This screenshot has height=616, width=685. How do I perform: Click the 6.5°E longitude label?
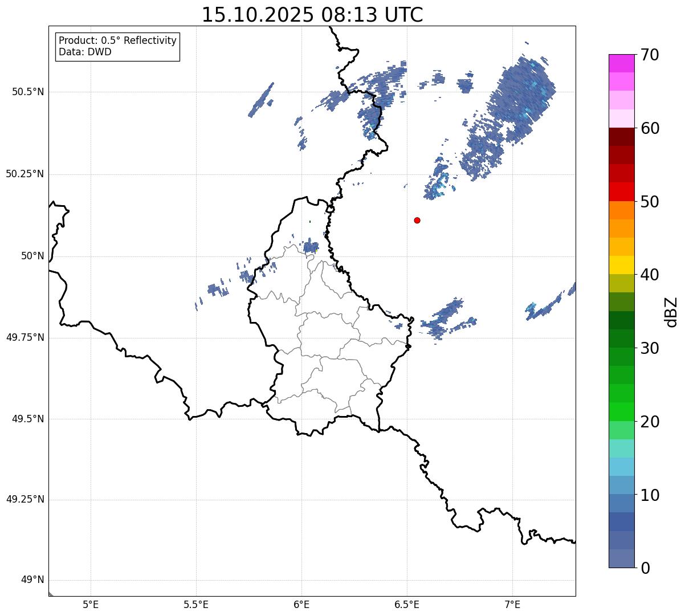(407, 604)
